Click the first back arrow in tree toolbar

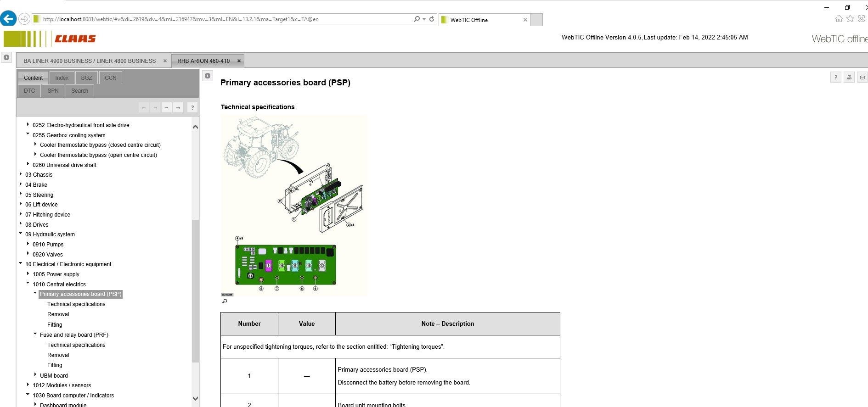click(144, 107)
